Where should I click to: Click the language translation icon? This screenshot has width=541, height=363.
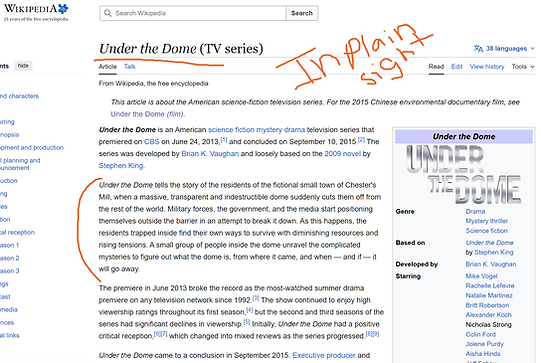[x=478, y=49]
